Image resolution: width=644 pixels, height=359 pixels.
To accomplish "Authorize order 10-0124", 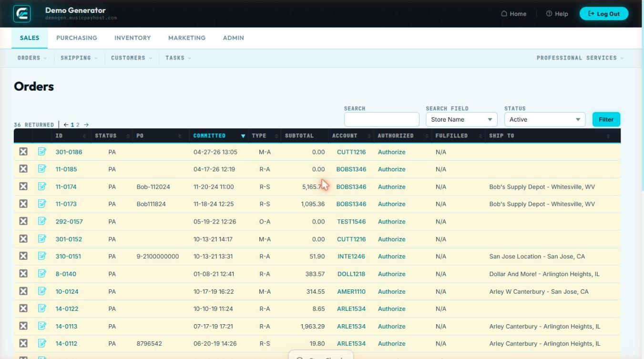I will coord(392,292).
